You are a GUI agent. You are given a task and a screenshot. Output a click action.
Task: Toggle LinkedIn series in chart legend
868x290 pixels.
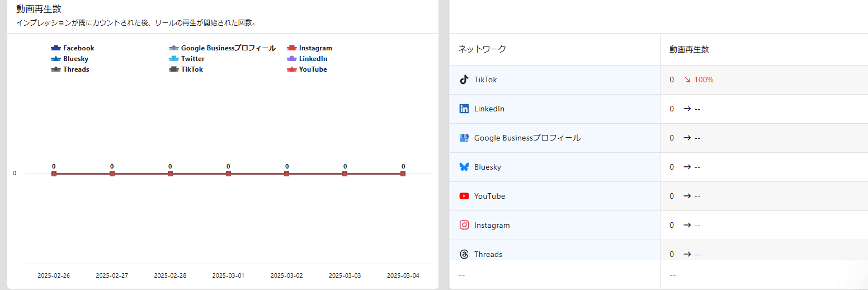(x=312, y=59)
